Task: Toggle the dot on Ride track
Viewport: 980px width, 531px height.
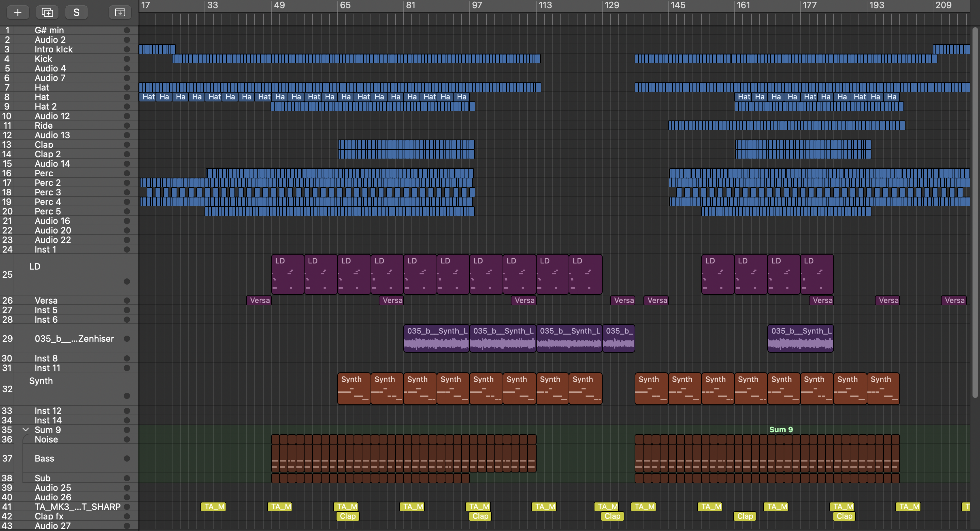Action: 127,125
